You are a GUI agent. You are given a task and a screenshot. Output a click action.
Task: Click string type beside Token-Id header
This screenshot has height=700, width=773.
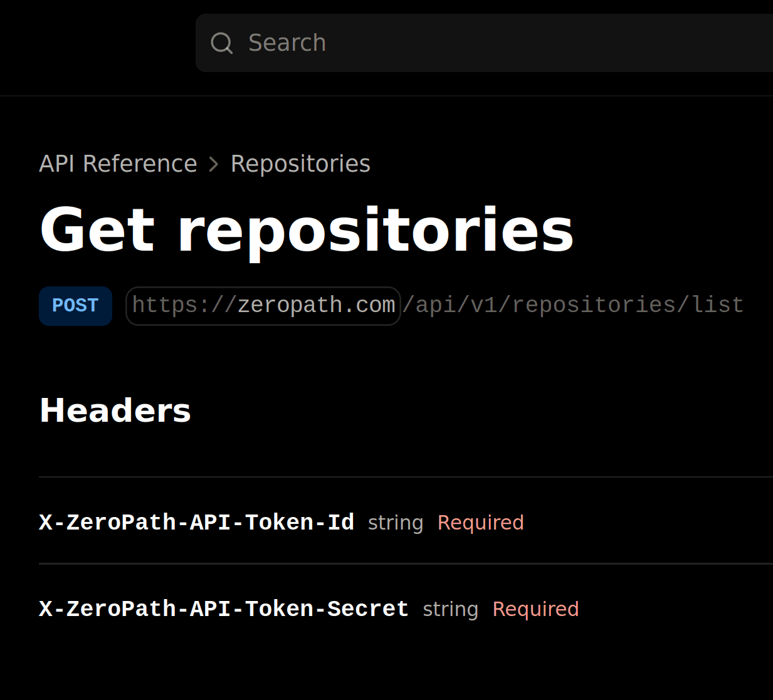point(396,523)
